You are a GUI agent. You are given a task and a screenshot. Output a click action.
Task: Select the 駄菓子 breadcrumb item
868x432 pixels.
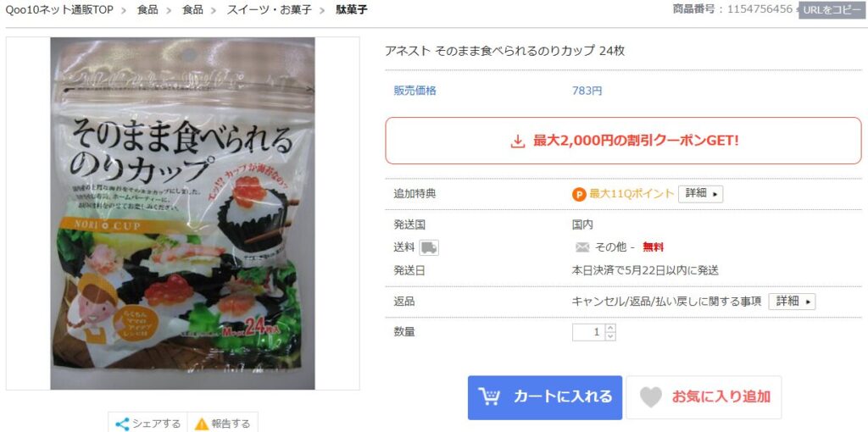point(352,9)
